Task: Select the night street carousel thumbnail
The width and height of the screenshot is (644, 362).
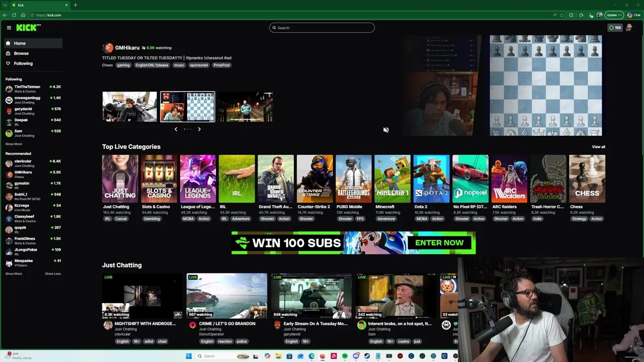Action: tap(246, 107)
